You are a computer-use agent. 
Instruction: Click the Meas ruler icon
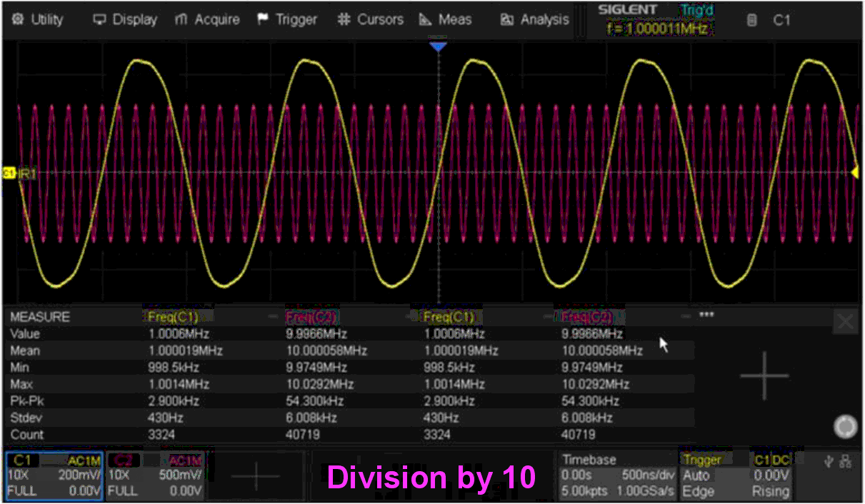[426, 19]
